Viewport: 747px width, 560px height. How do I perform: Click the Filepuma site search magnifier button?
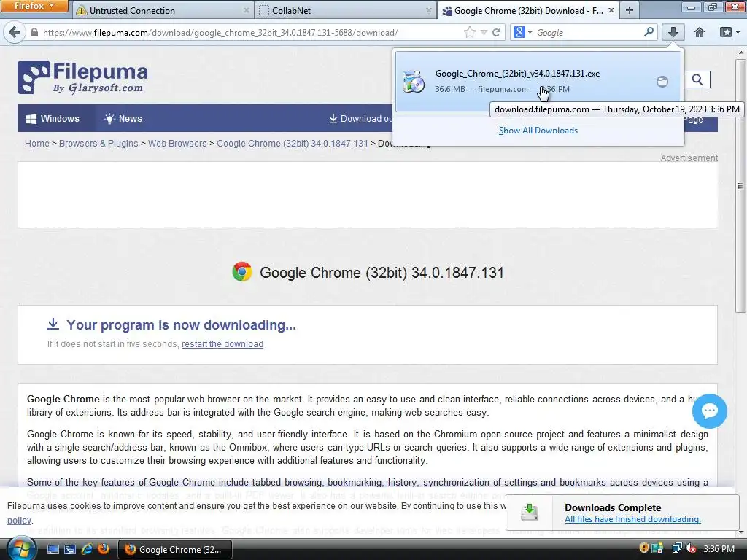pos(697,79)
